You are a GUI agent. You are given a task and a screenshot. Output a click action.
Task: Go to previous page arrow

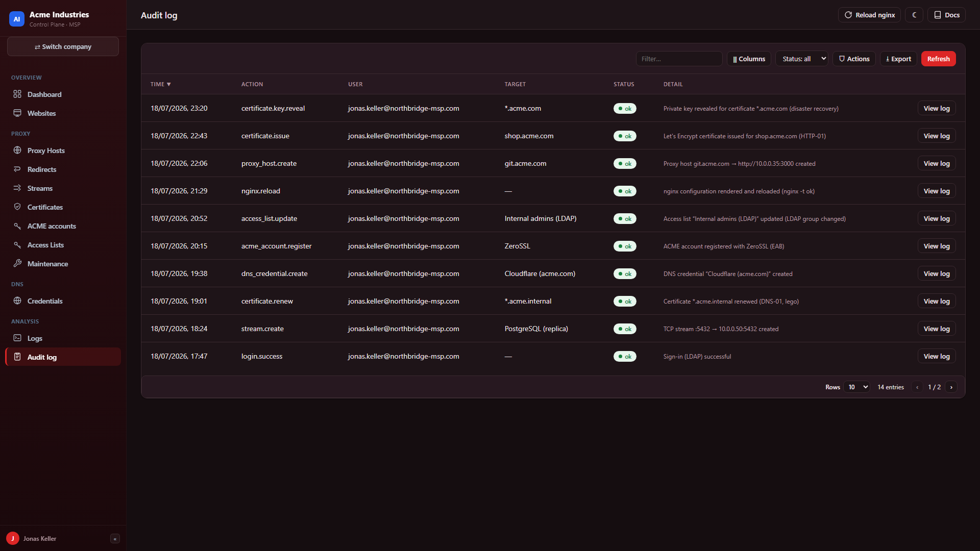pos(917,387)
